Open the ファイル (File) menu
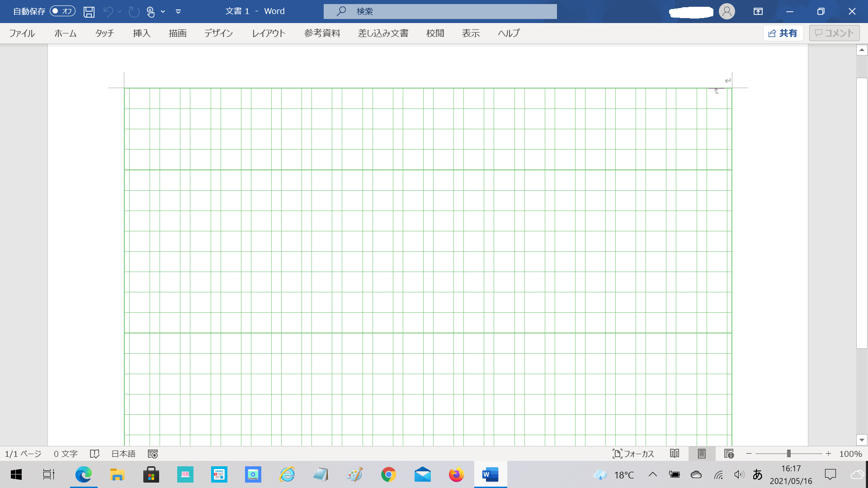868x488 pixels. coord(22,33)
